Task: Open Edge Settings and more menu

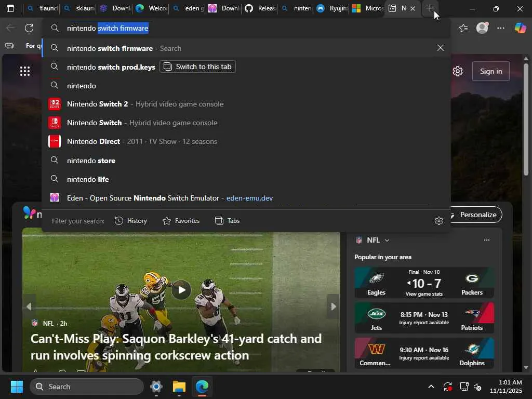Action: coord(501,28)
